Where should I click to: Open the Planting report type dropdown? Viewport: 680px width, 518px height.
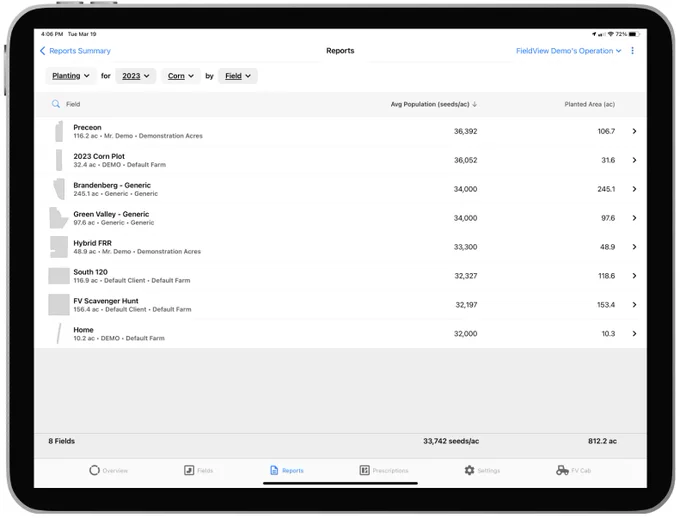[71, 76]
